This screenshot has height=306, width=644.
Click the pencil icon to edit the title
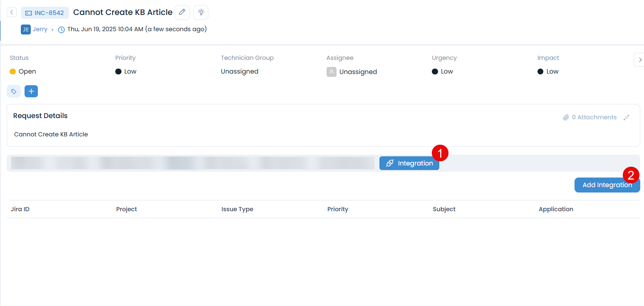tap(182, 12)
